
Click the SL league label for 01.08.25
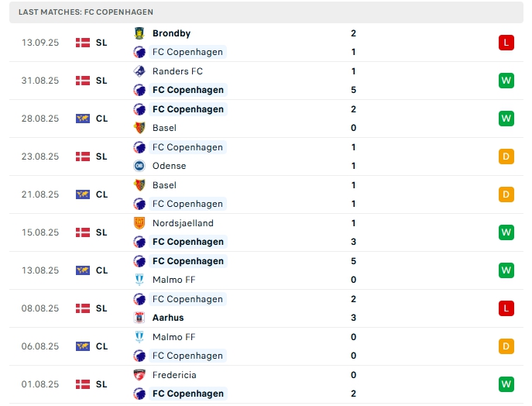pos(101,384)
